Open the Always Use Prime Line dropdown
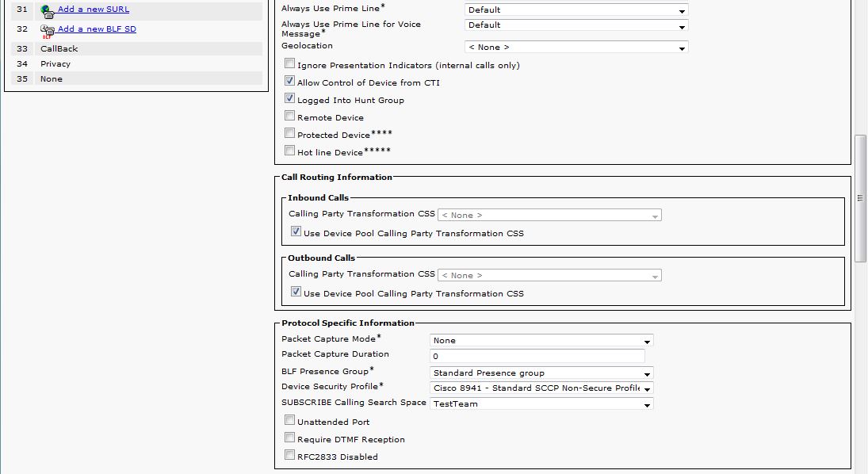The height and width of the screenshot is (474, 868). (x=575, y=10)
